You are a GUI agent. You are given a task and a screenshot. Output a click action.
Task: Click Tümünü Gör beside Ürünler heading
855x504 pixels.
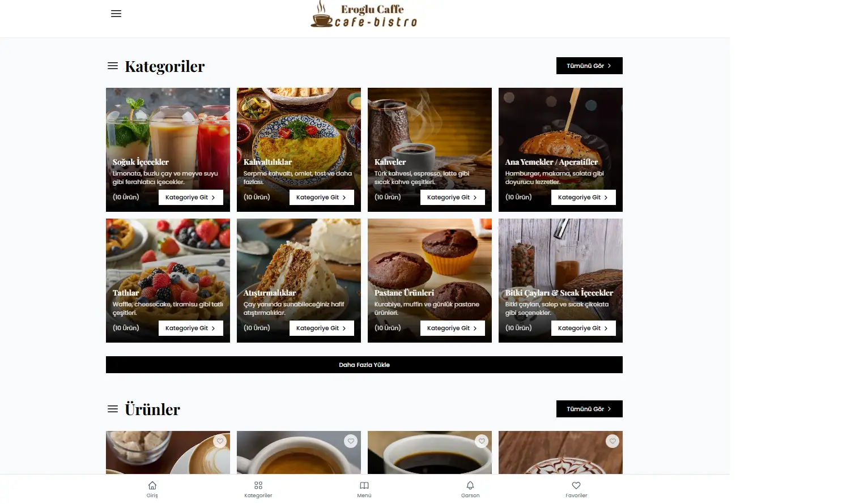[x=589, y=409]
